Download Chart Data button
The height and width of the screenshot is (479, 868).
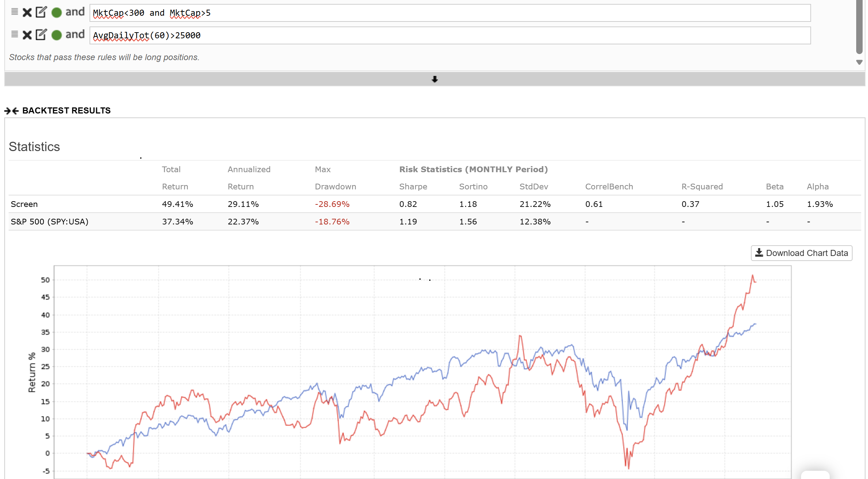pyautogui.click(x=801, y=253)
